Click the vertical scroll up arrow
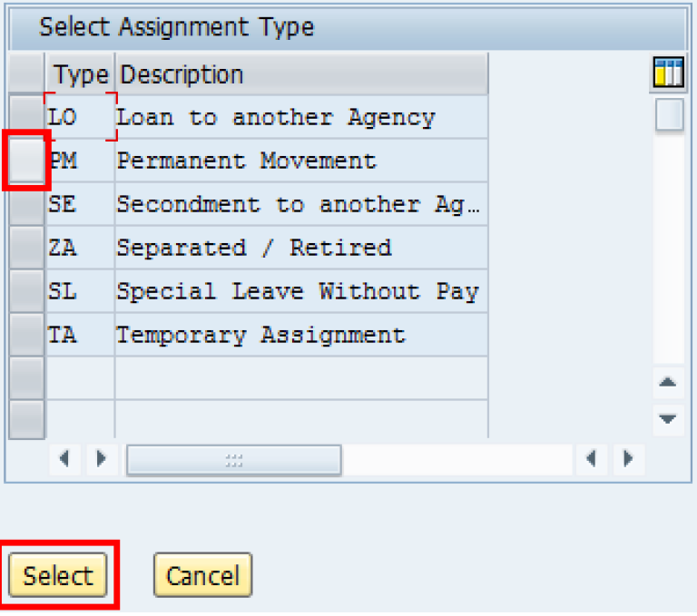 (x=669, y=383)
